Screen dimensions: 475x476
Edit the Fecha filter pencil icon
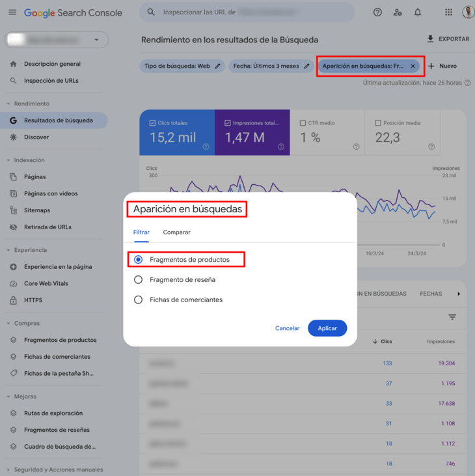pyautogui.click(x=306, y=66)
